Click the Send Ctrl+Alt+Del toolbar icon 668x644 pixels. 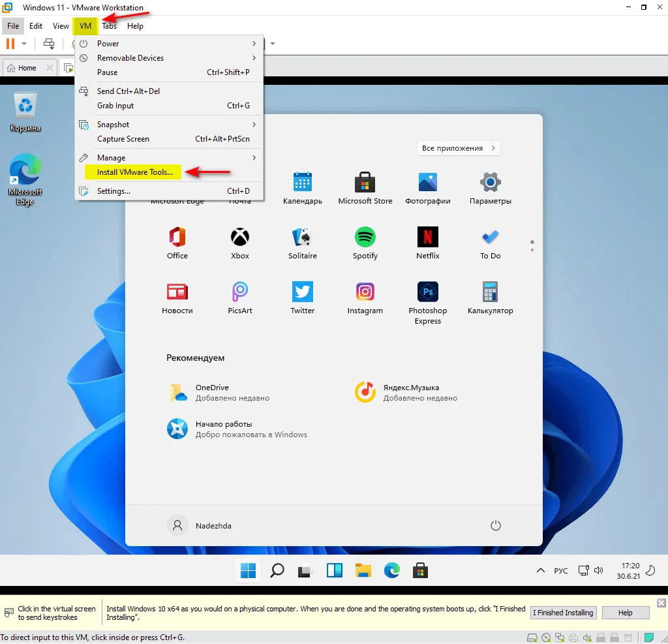pos(49,44)
